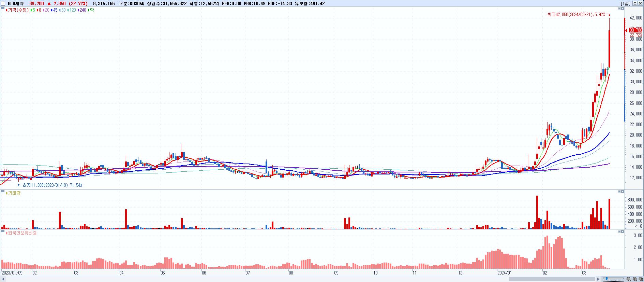644x282 pixels.
Task: Click the PER:0.00 value in header
Action: tap(231, 3)
